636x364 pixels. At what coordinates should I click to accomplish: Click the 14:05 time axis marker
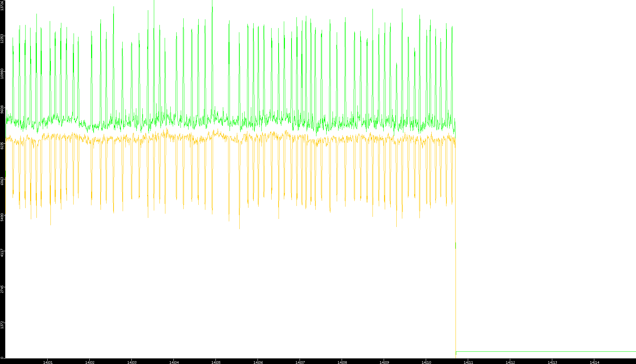point(216,362)
